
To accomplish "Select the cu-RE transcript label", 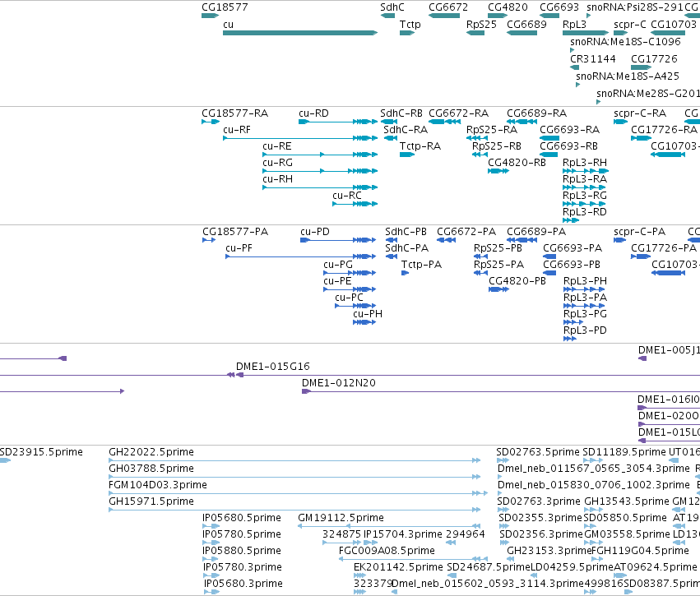I will [x=276, y=146].
